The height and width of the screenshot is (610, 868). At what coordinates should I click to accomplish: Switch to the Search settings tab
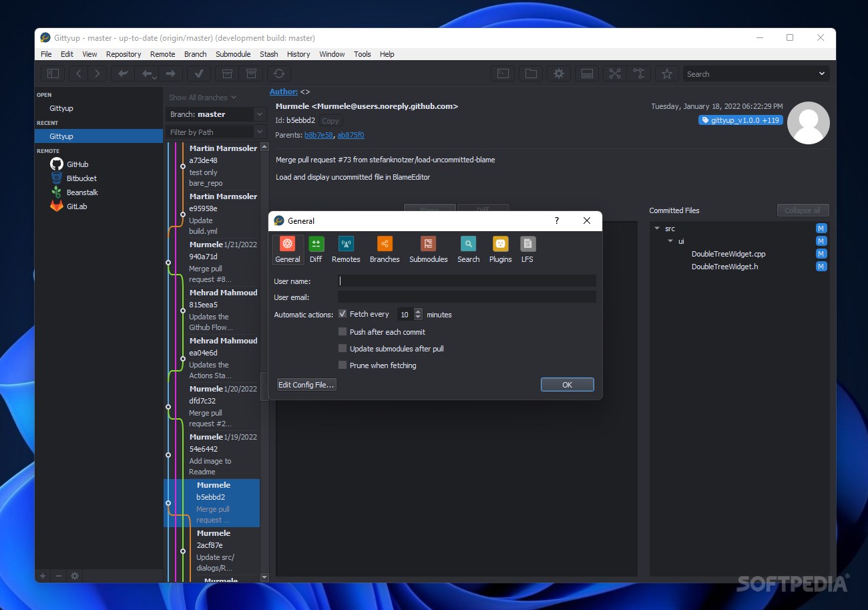(x=469, y=250)
